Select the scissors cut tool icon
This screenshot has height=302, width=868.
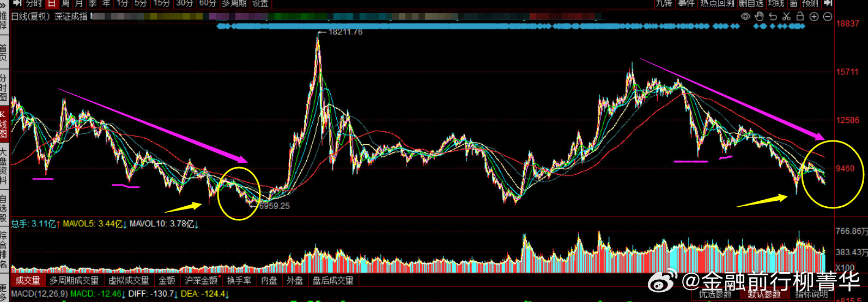(x=786, y=16)
